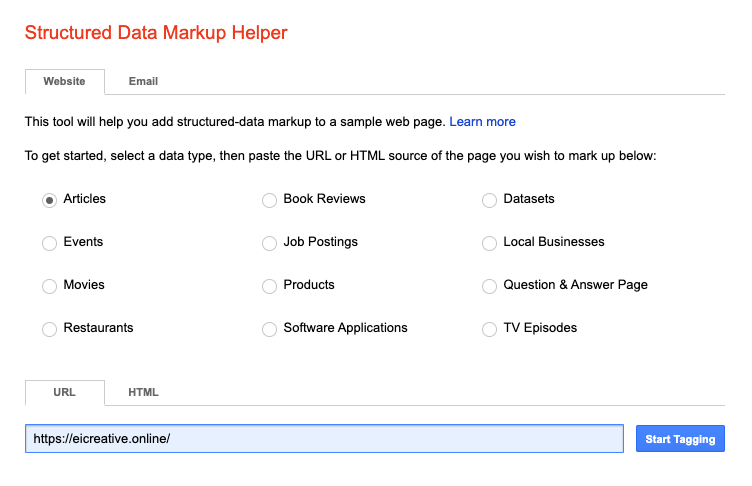The width and height of the screenshot is (752, 486).
Task: Switch to the Email tab
Action: tap(143, 81)
